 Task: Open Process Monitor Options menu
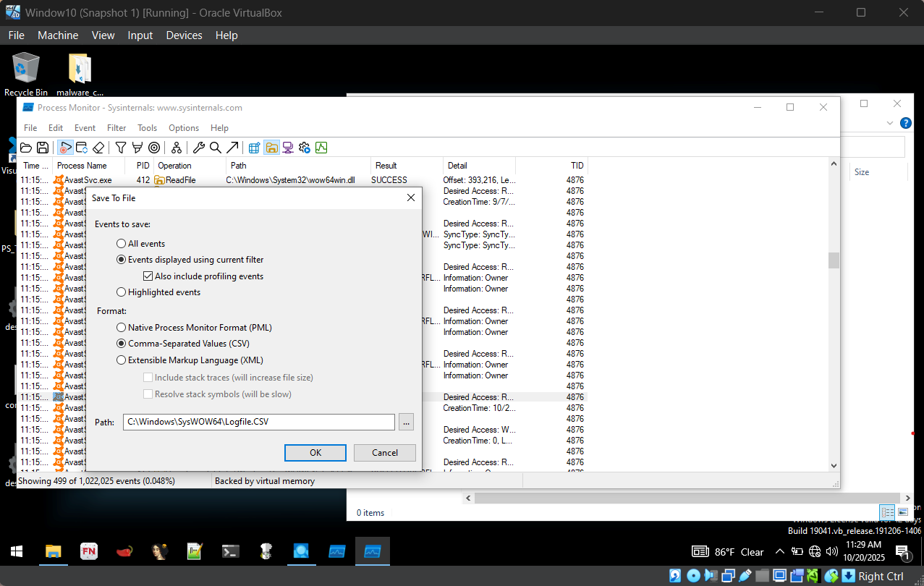184,127
